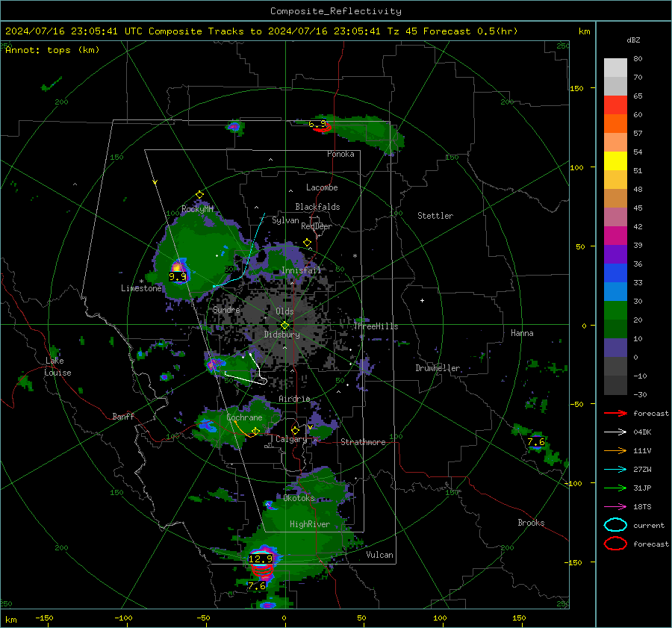Click the dBZ legend heading
Viewport: 672px width, 628px height.
coord(633,40)
